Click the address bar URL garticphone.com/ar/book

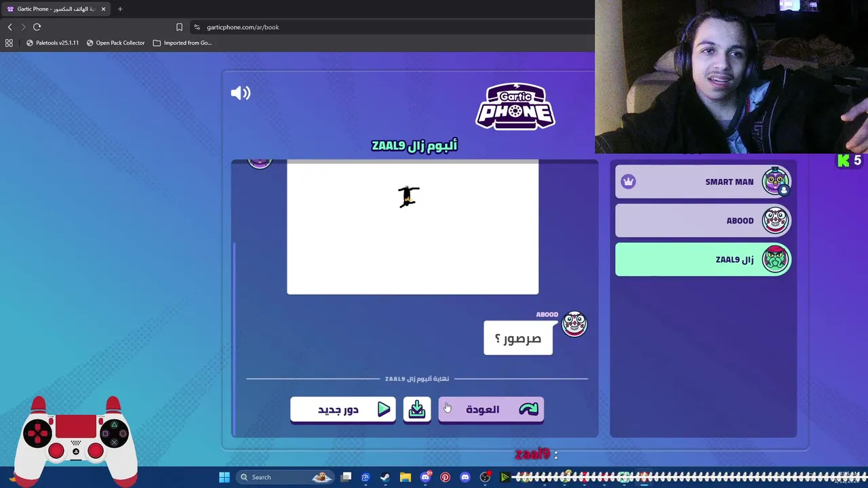[243, 27]
